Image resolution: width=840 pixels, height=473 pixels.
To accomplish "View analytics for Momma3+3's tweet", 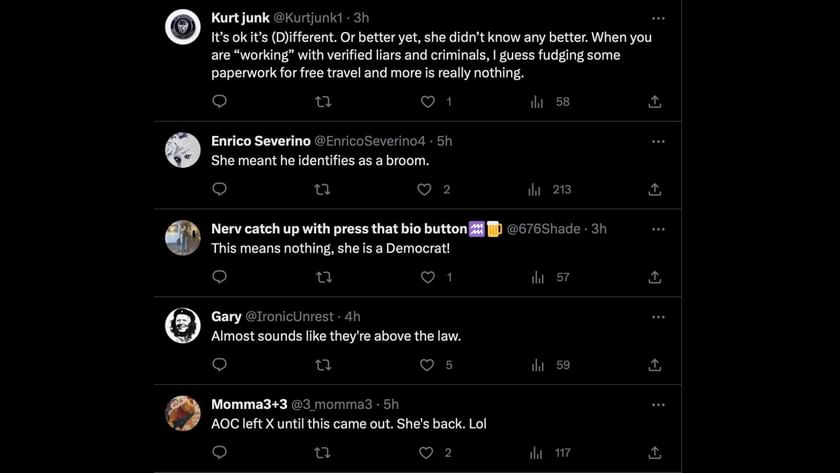I will [x=535, y=453].
